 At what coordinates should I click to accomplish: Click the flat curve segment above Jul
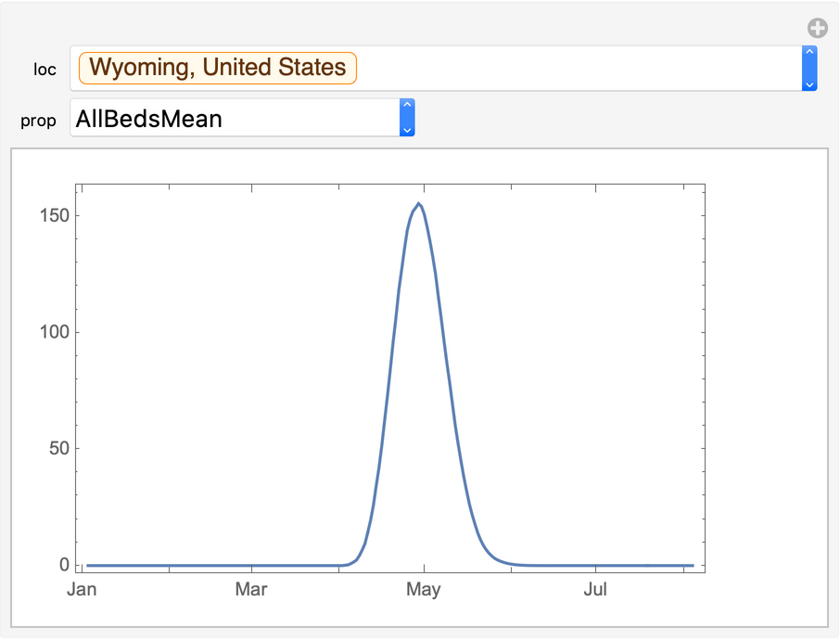click(x=595, y=565)
